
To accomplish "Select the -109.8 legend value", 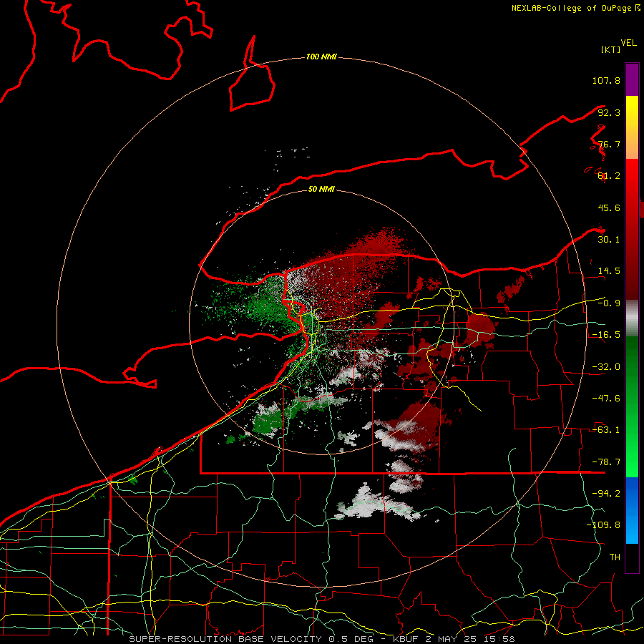I will tap(604, 525).
